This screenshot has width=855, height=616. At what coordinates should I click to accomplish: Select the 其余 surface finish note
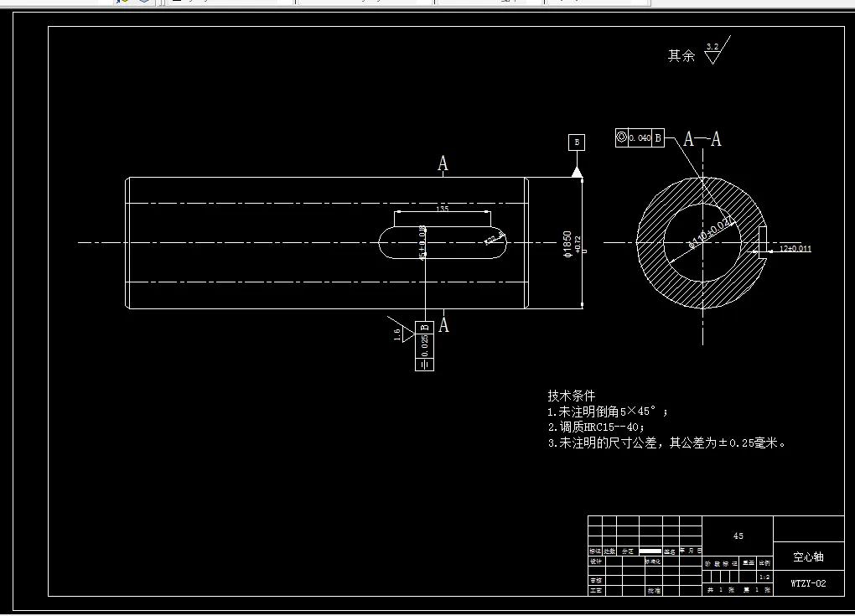pyautogui.click(x=681, y=55)
